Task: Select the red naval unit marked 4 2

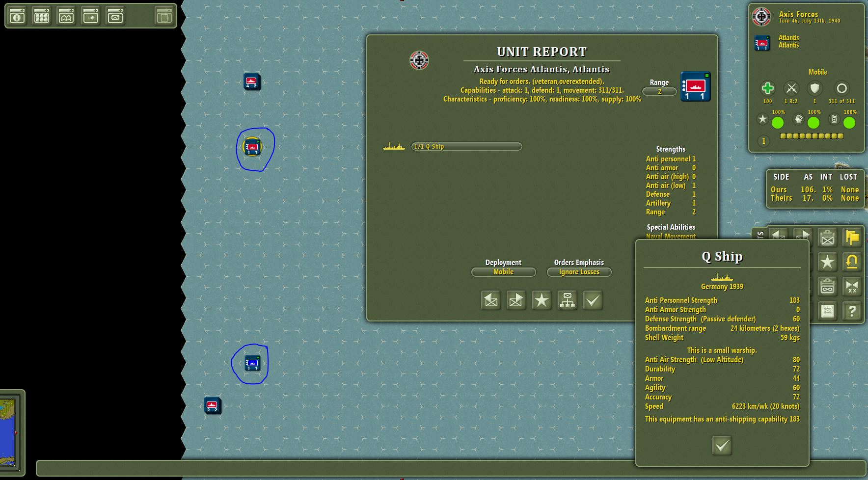Action: coord(252,81)
